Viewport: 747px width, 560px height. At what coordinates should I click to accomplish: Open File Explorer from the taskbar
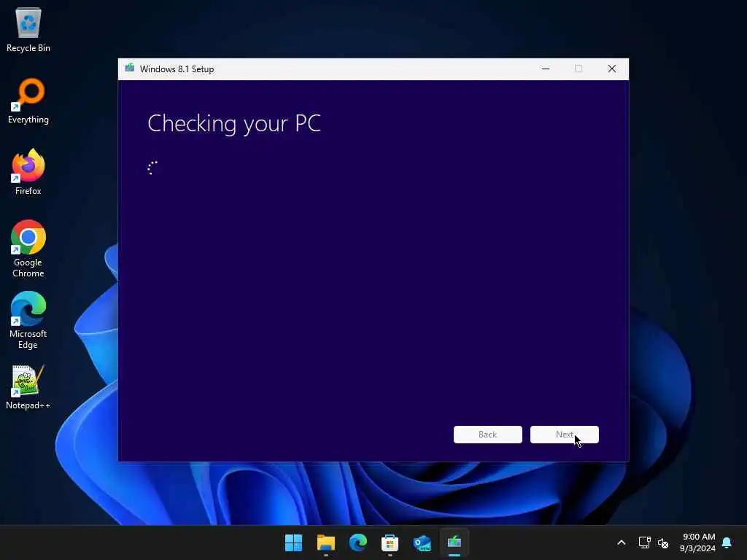[326, 542]
